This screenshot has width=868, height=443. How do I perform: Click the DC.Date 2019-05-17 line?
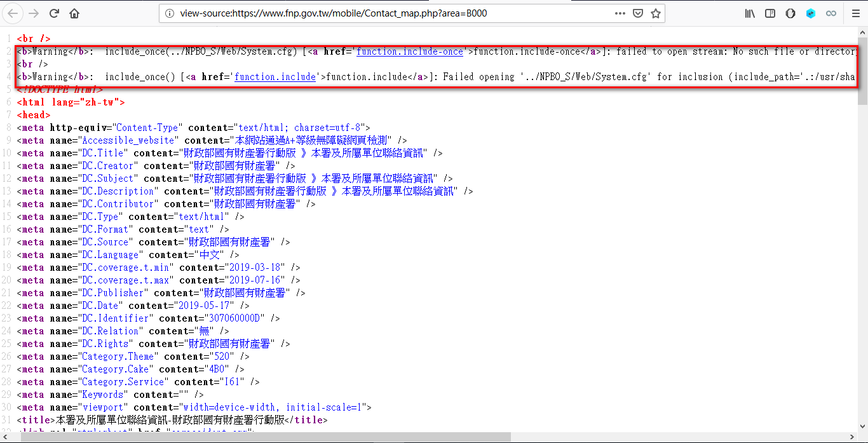coord(133,306)
